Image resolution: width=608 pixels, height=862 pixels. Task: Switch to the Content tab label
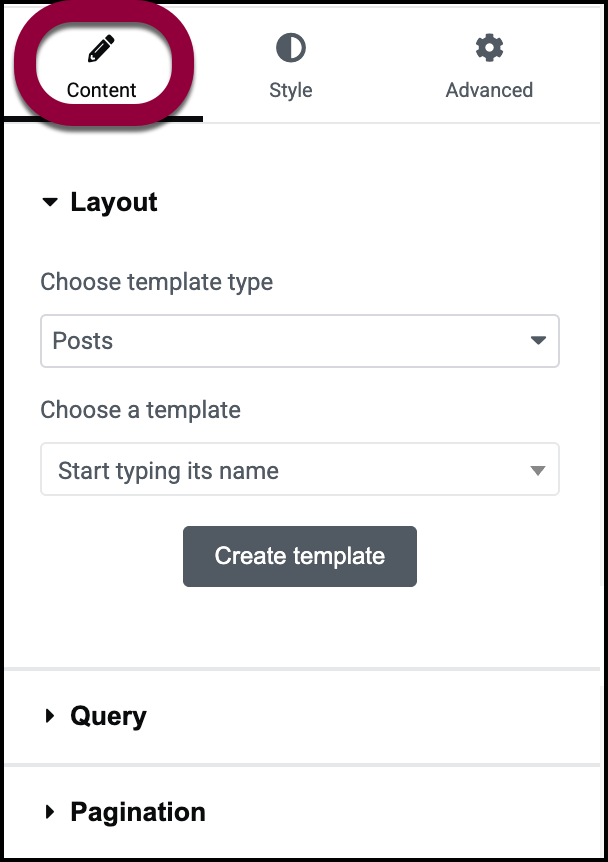(101, 90)
